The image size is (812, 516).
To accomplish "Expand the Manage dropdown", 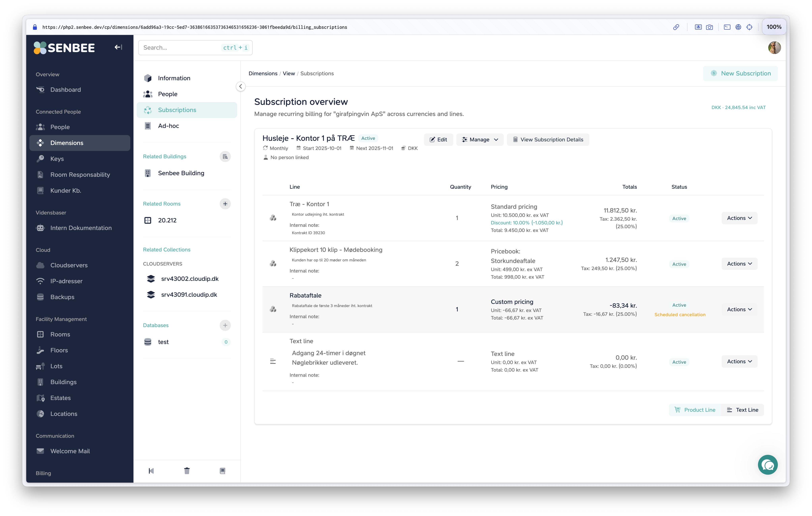I will 480,140.
